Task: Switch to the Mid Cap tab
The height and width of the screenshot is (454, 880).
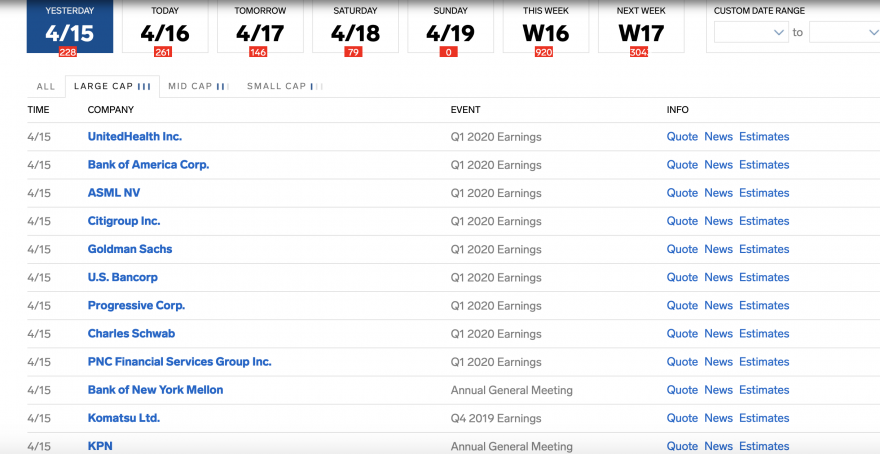Action: click(197, 86)
